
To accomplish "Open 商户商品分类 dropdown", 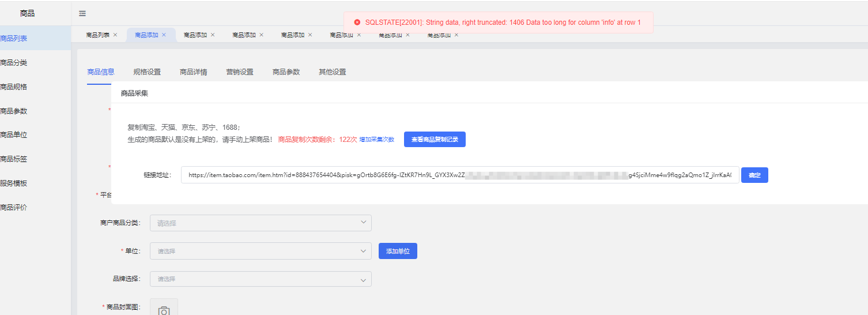I will pos(261,223).
